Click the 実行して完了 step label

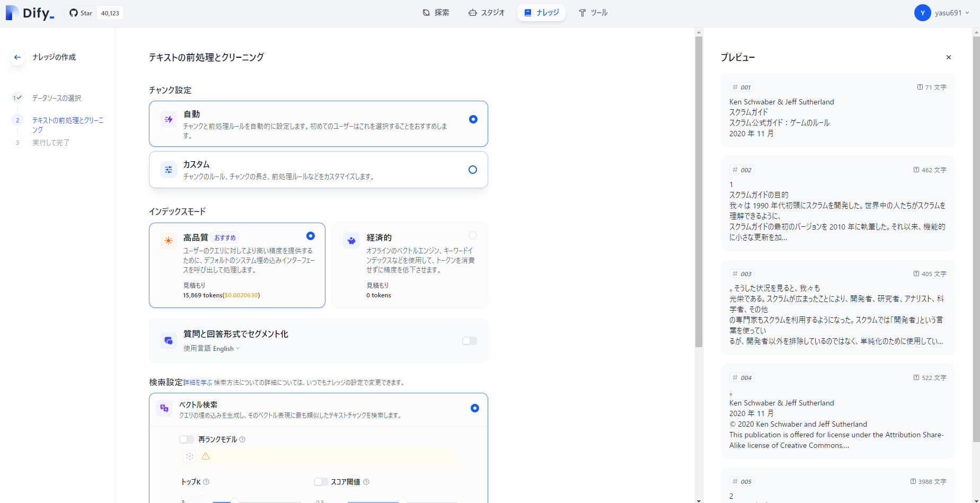(51, 143)
